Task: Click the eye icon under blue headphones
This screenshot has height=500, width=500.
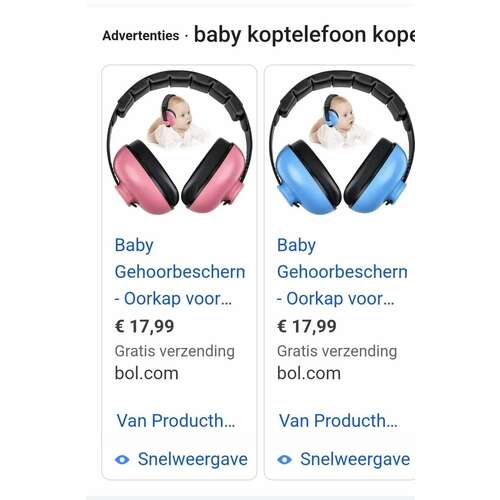Action: click(x=284, y=460)
